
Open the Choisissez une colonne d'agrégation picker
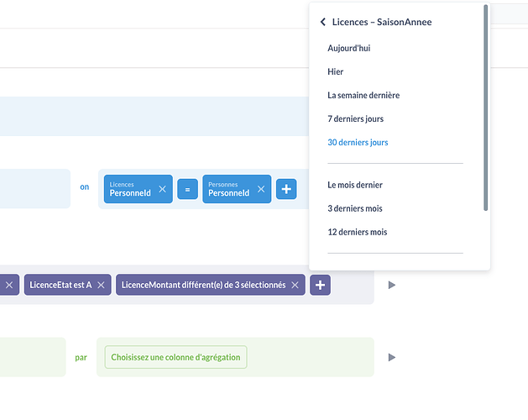175,357
